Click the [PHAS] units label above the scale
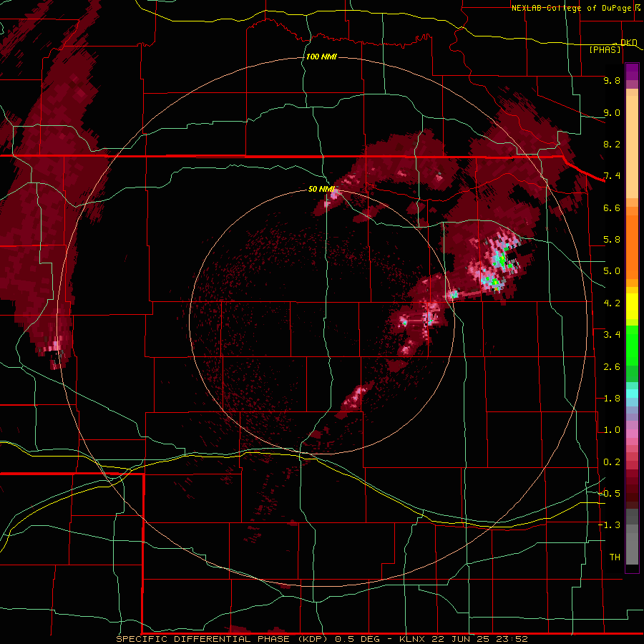This screenshot has width=644, height=644. click(x=605, y=50)
